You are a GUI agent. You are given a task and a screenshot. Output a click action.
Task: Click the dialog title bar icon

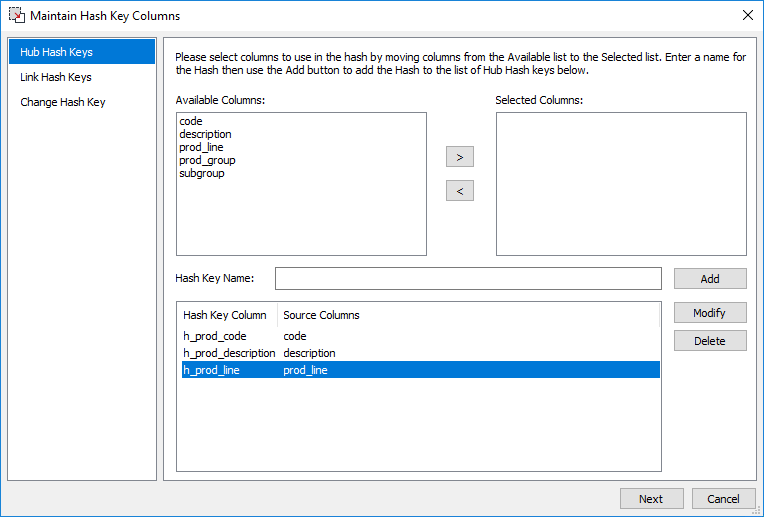pyautogui.click(x=17, y=15)
